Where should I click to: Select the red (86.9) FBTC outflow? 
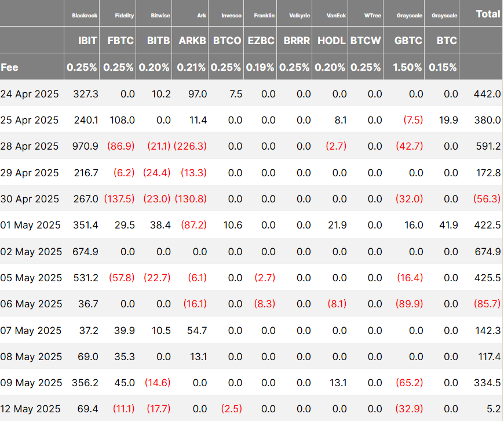121,146
